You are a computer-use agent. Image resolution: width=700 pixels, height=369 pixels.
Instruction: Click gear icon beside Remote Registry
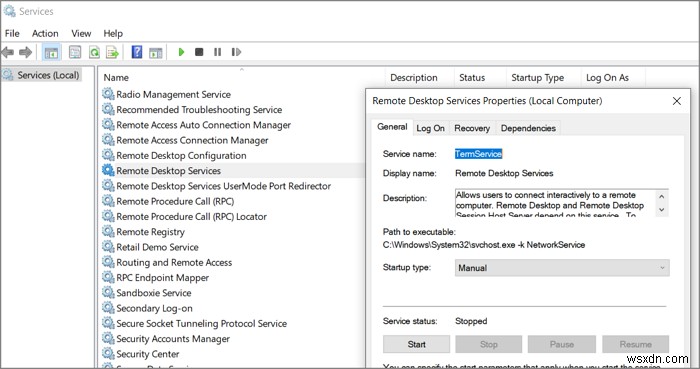click(x=108, y=231)
